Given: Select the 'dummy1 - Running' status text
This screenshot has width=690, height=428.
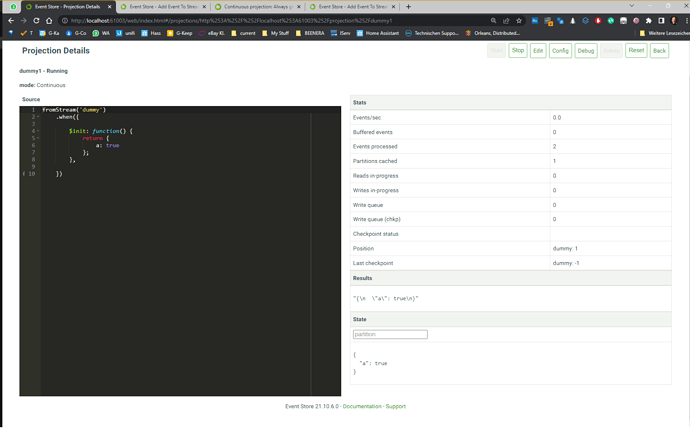Looking at the screenshot, I should [x=44, y=71].
